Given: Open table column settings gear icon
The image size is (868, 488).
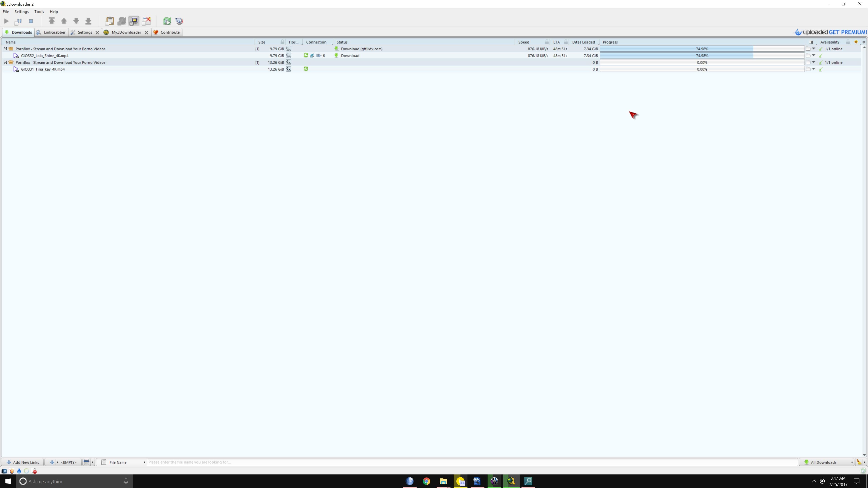Looking at the screenshot, I should coord(864,42).
